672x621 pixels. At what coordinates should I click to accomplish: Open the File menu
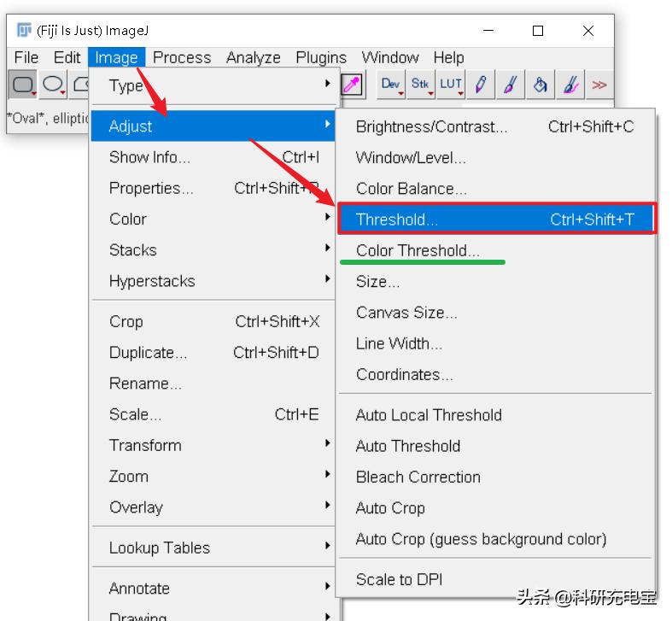(x=26, y=57)
